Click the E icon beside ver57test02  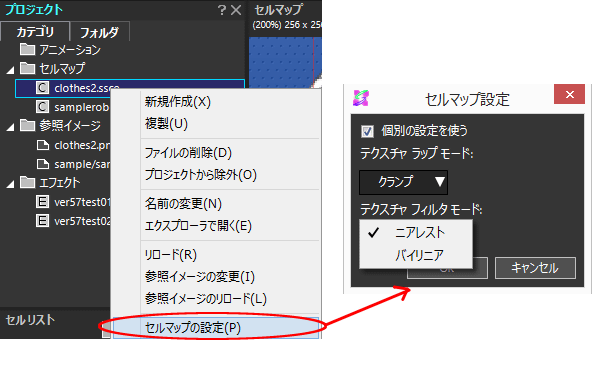pyautogui.click(x=42, y=220)
